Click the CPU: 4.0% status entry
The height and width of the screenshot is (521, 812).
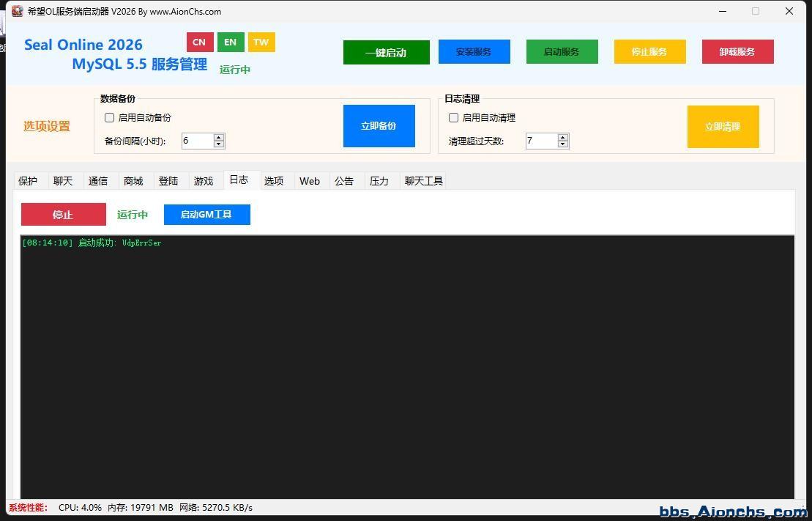81,508
